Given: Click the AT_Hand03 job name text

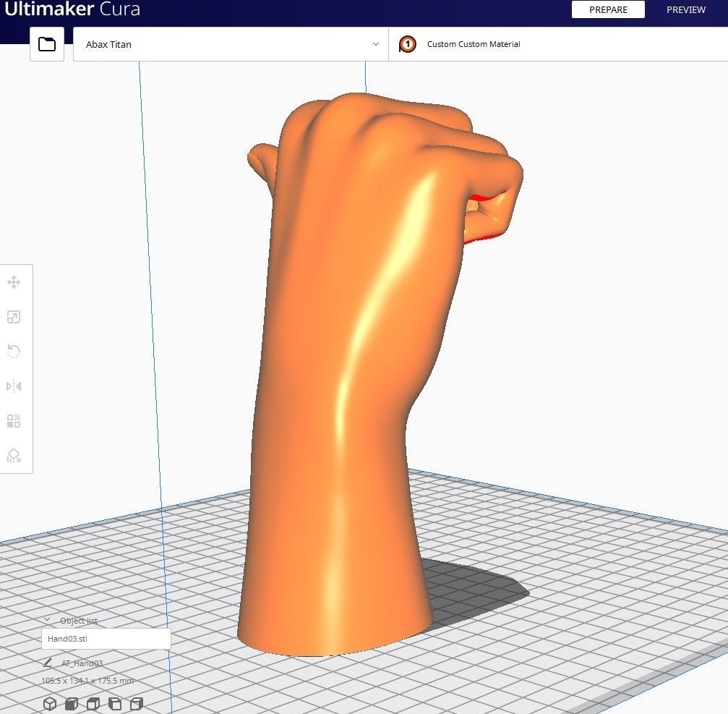Looking at the screenshot, I should [x=82, y=663].
